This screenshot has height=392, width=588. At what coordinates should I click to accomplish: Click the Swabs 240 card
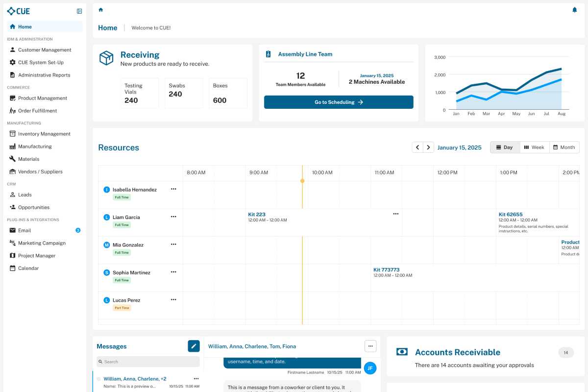[184, 93]
